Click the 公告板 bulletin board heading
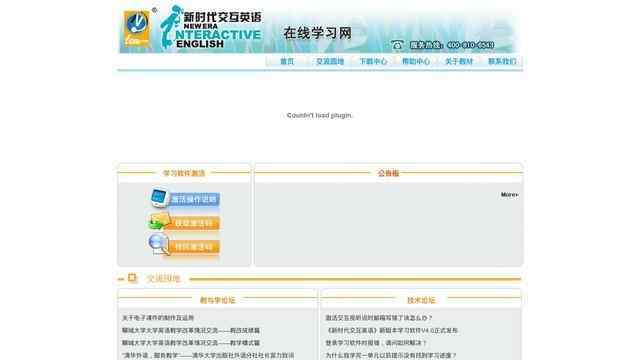640x360 pixels. pyautogui.click(x=388, y=173)
